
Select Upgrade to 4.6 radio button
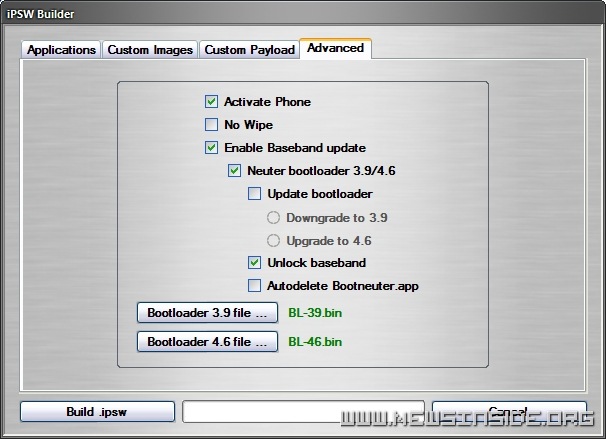click(273, 241)
